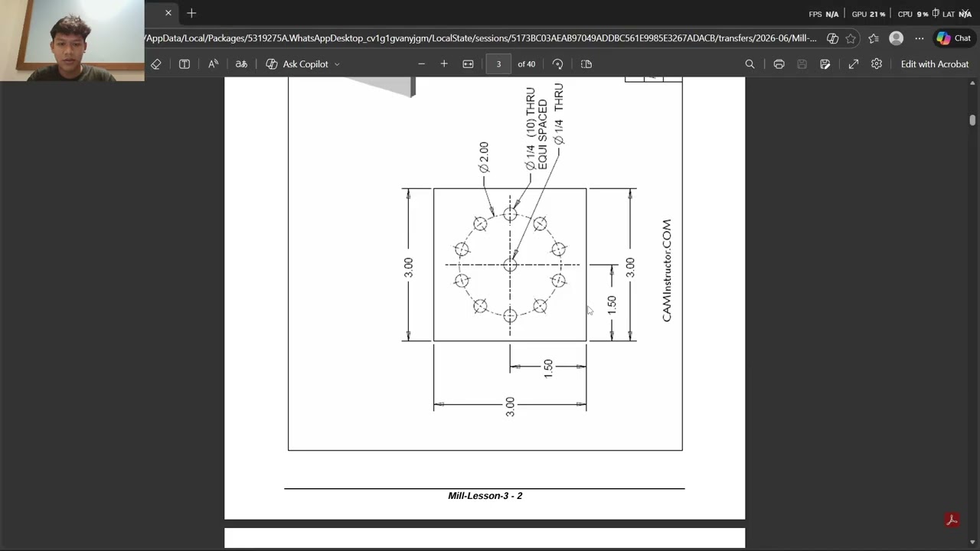Enter full screen with expand arrows icon
980x551 pixels.
[854, 64]
